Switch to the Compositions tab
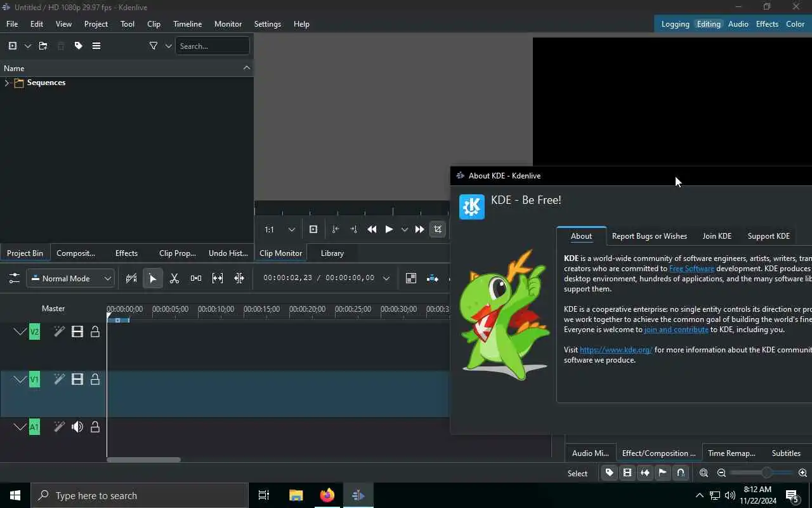 (x=75, y=253)
